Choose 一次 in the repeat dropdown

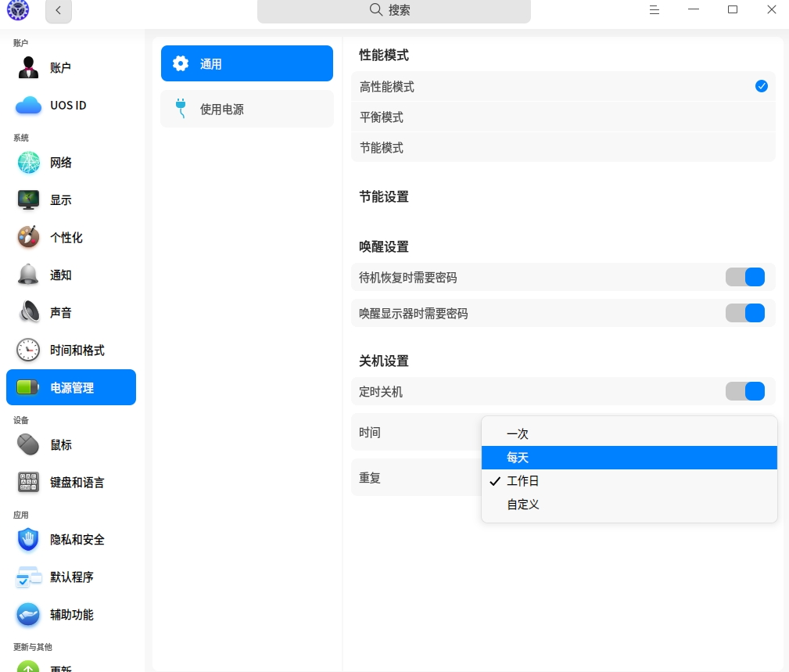(629, 434)
